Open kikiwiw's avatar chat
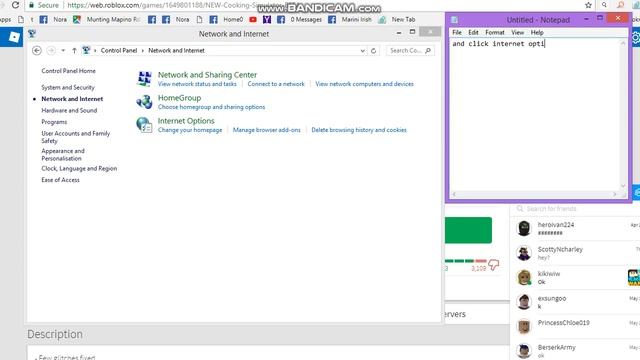 tap(524, 278)
